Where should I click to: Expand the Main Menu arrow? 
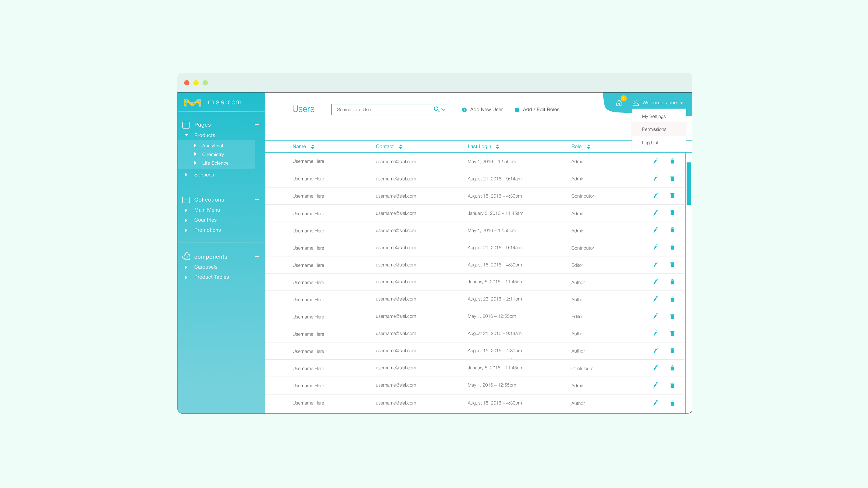(186, 210)
